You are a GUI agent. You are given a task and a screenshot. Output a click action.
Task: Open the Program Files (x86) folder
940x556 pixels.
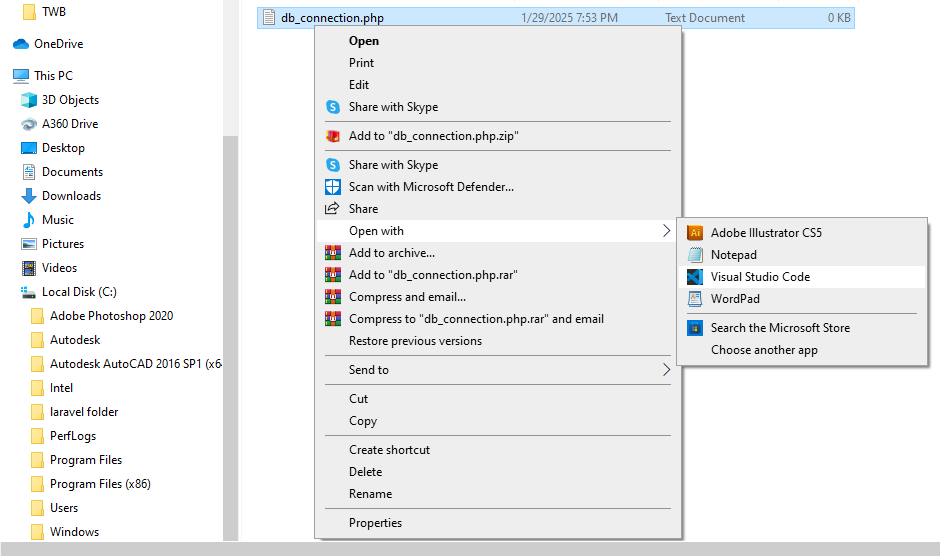pos(100,484)
